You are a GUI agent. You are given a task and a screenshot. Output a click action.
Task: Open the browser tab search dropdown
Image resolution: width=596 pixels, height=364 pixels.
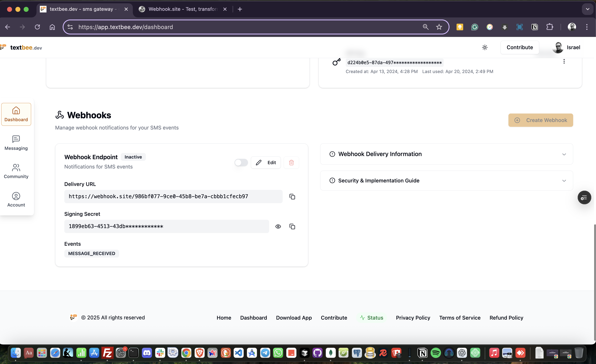(x=587, y=9)
